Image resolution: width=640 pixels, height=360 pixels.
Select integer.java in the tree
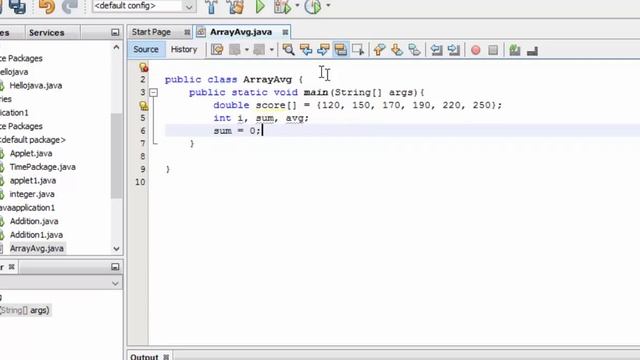pyautogui.click(x=32, y=194)
